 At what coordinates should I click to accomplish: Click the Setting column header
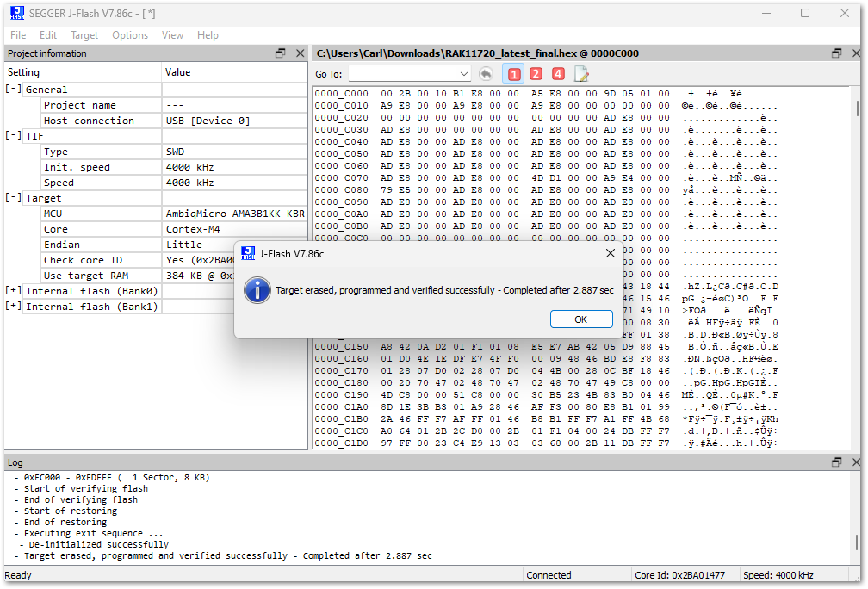(x=83, y=72)
